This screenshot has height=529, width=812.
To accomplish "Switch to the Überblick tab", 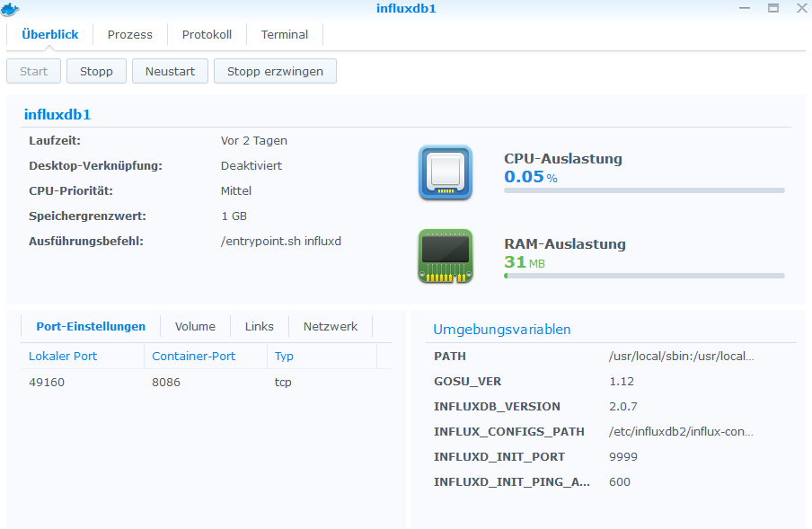I will pos(49,35).
